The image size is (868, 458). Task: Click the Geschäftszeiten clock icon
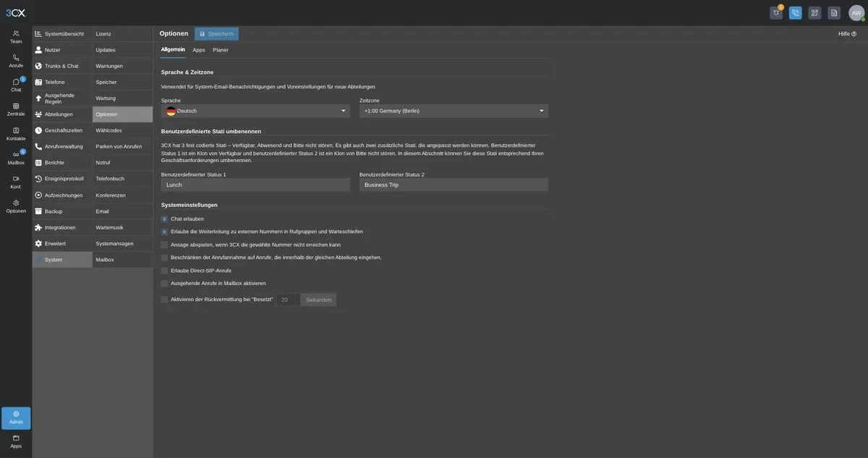point(38,130)
